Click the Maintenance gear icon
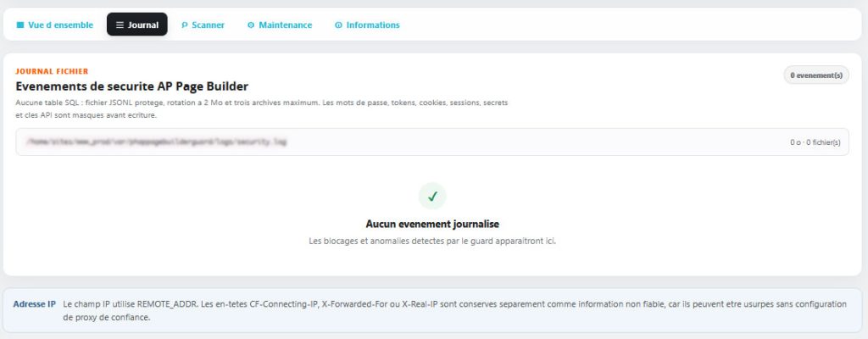Image resolution: width=868 pixels, height=339 pixels. click(251, 25)
